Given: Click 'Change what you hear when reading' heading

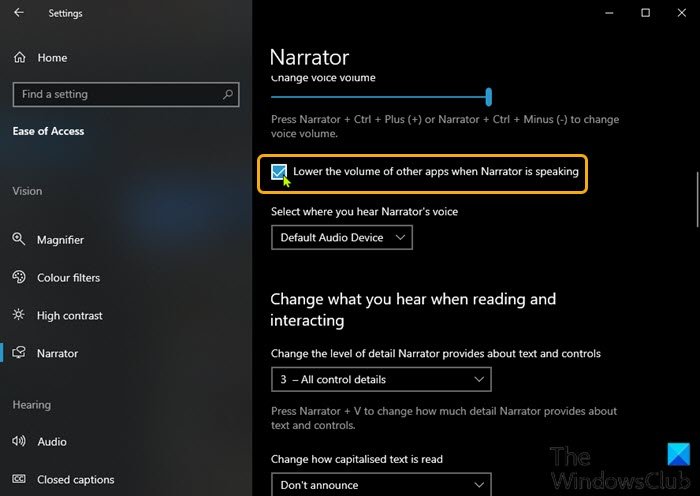Looking at the screenshot, I should (413, 309).
